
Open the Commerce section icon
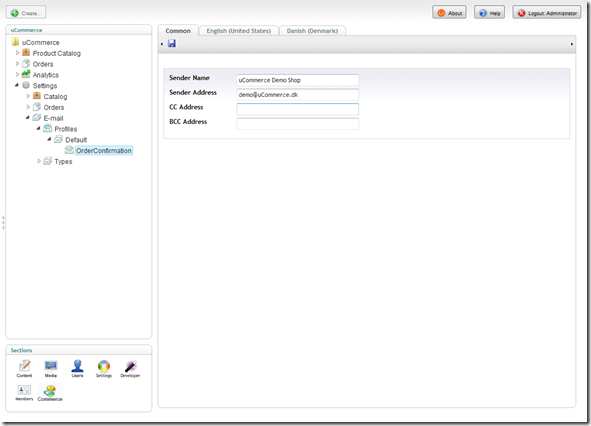50,390
